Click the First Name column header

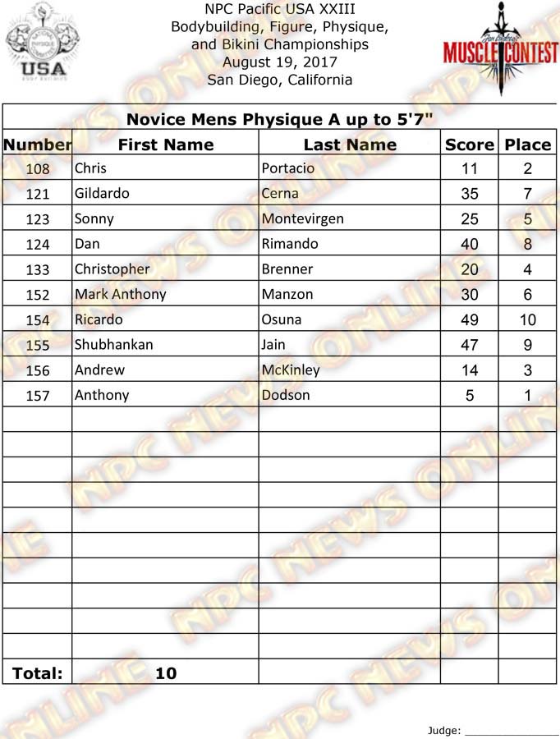(166, 145)
